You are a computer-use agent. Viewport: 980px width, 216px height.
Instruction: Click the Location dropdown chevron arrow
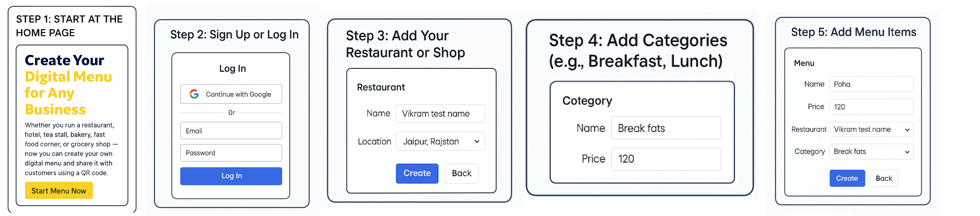pos(477,141)
